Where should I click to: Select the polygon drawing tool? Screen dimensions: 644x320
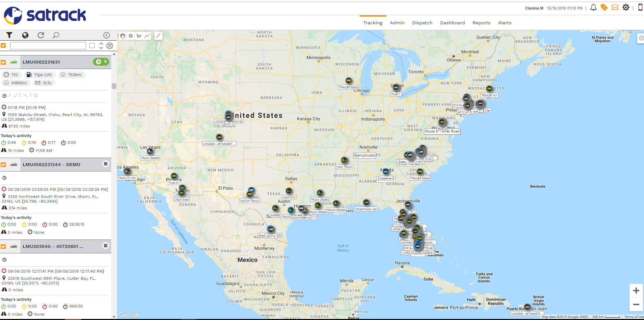pos(139,36)
